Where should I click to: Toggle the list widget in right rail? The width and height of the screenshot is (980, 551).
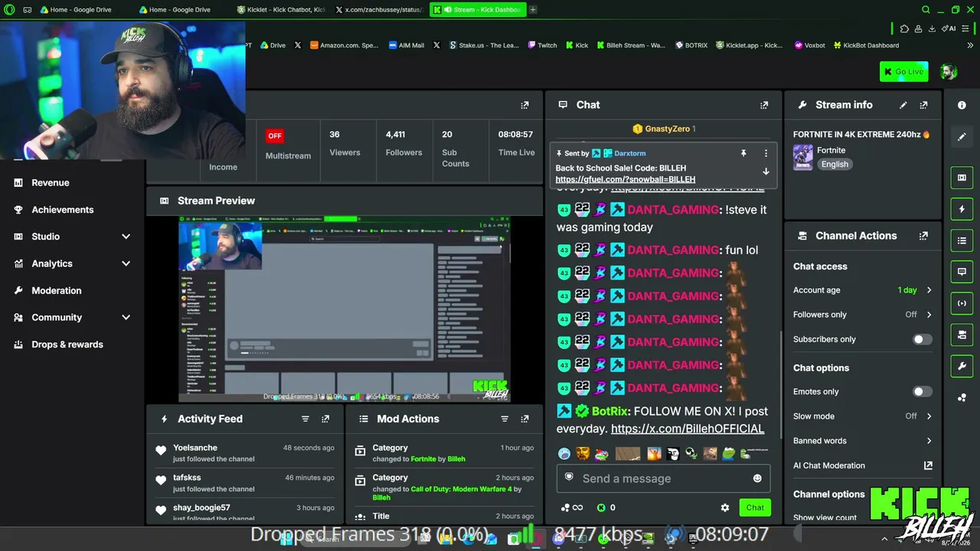(x=962, y=241)
